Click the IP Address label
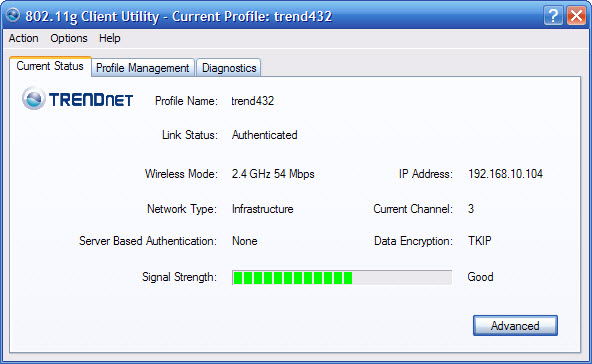 pyautogui.click(x=426, y=174)
